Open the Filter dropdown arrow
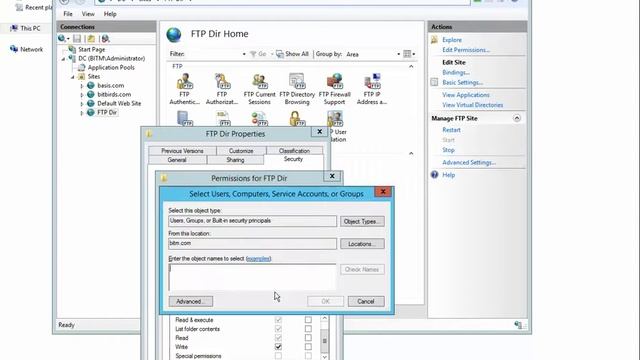 coord(244,54)
